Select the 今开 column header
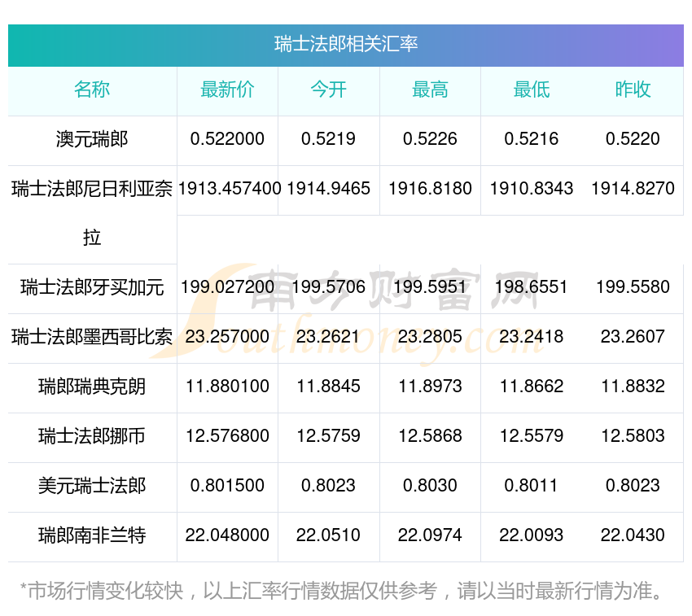Viewport: 692px width, 616px height. point(328,90)
